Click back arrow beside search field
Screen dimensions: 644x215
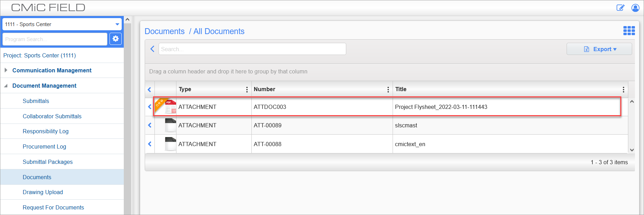pyautogui.click(x=152, y=49)
